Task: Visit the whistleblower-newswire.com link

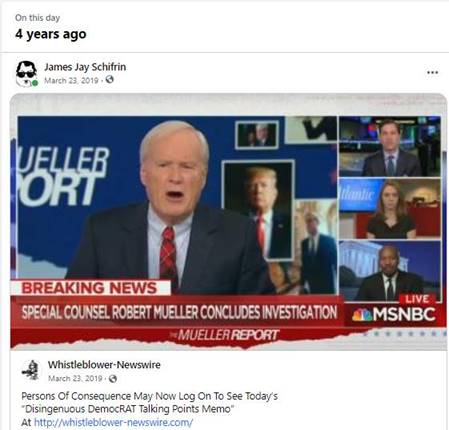Action: pos(113,422)
